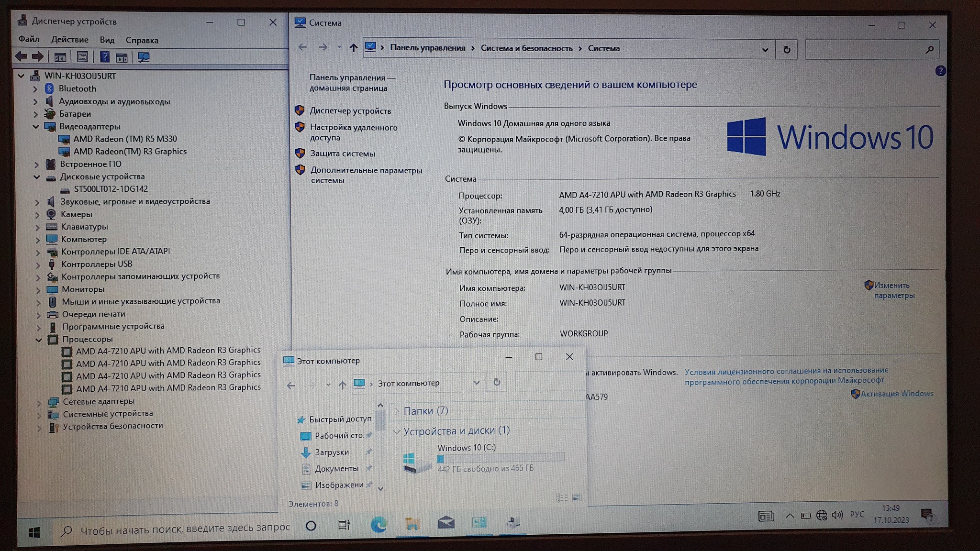The height and width of the screenshot is (551, 980).
Task: Click the scan for hardware changes toolbar icon
Action: click(143, 57)
